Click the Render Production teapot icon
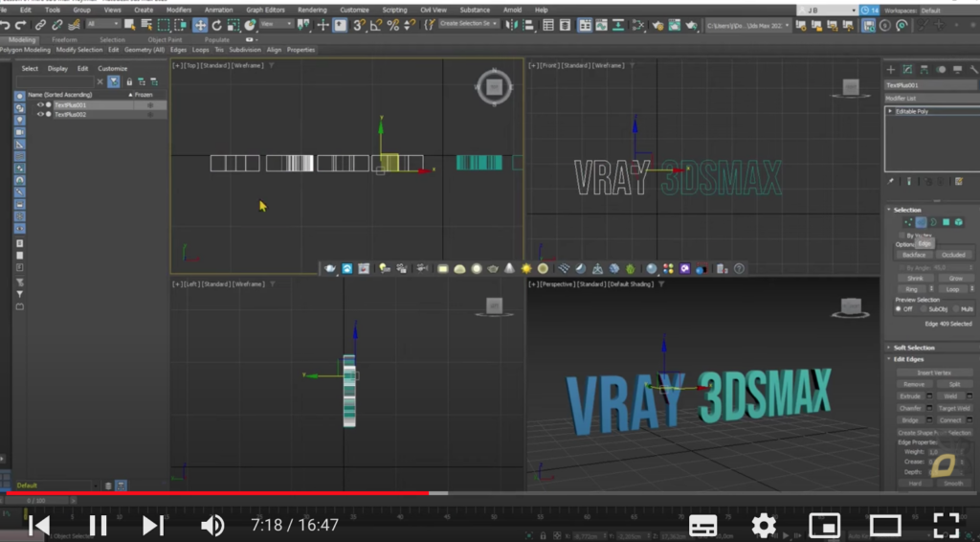This screenshot has width=980, height=542. pos(691,25)
